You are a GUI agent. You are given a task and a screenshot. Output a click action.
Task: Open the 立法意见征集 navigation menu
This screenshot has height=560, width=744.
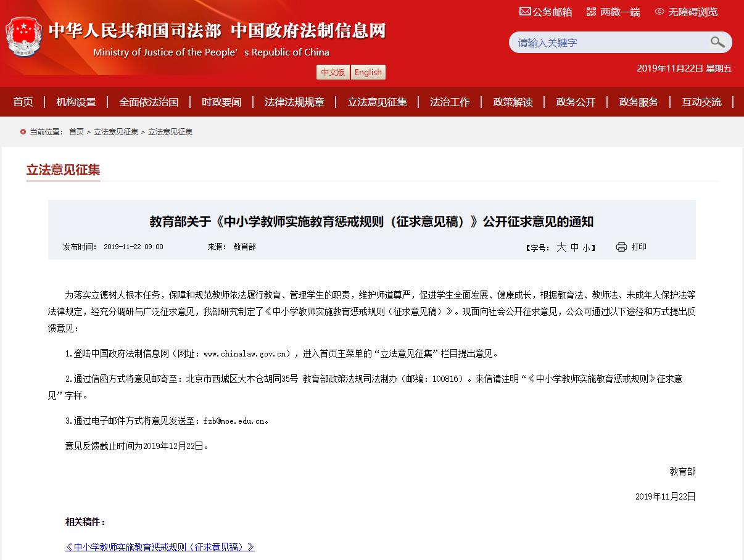[x=376, y=101]
